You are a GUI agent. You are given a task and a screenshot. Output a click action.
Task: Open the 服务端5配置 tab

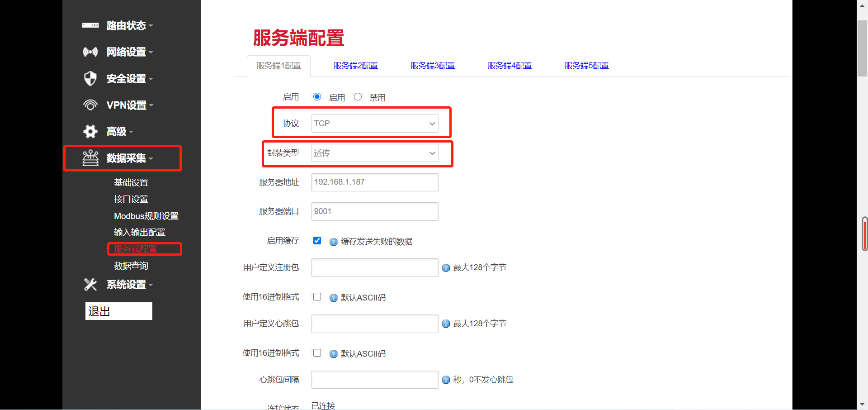click(x=586, y=65)
